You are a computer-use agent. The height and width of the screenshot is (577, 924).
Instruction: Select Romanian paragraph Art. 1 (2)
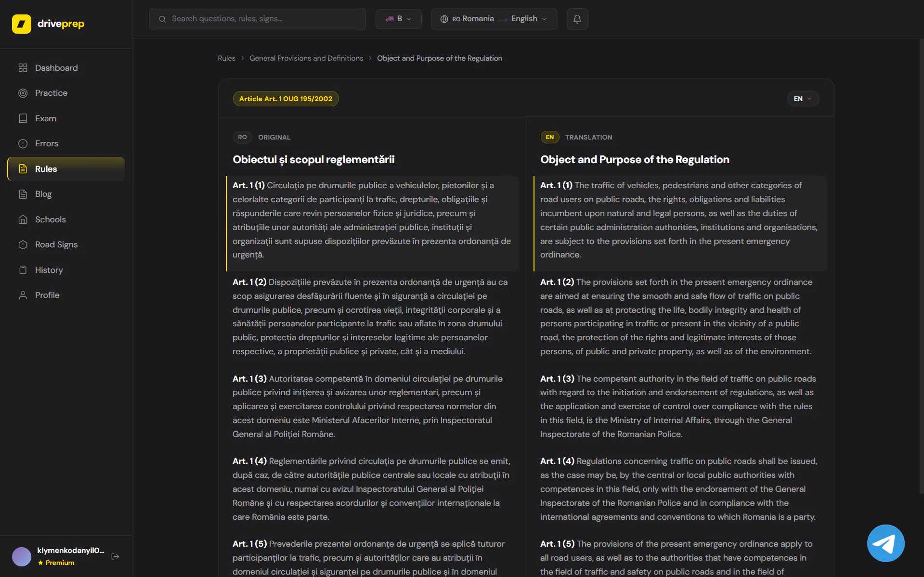pos(371,317)
